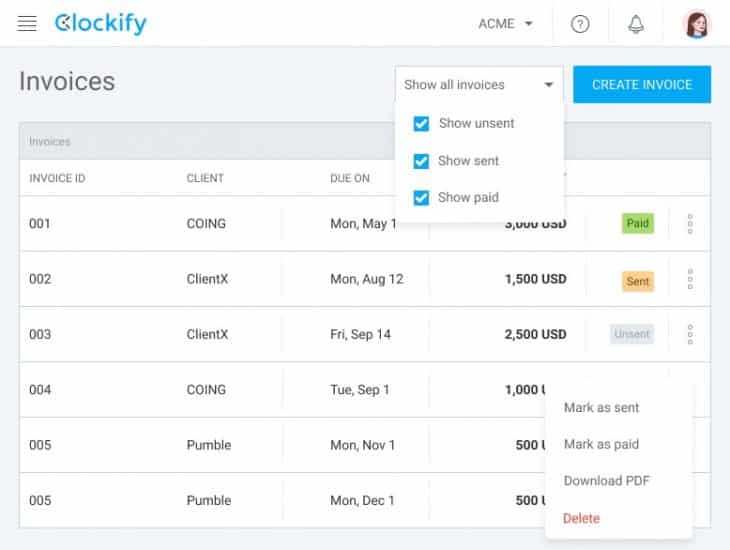The image size is (730, 550).
Task: Collapse the Show all invoices dropdown
Action: tap(479, 85)
